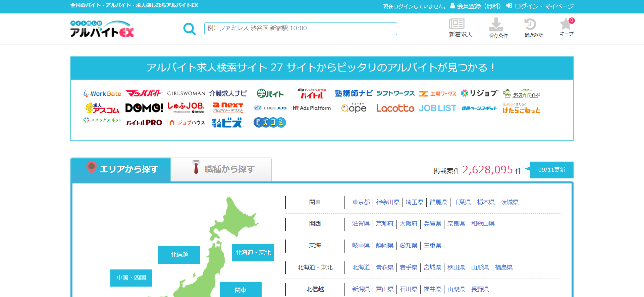Open 大阪府 prefecture link
This screenshot has height=297, width=644.
(409, 223)
